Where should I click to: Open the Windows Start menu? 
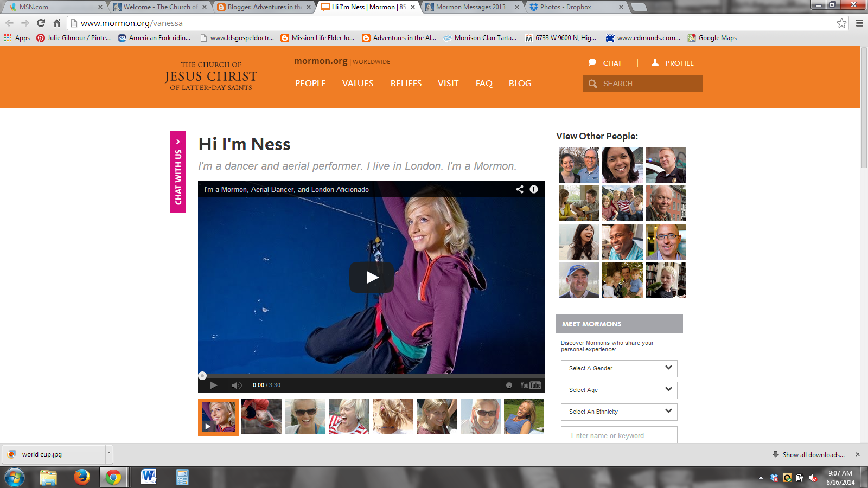14,478
